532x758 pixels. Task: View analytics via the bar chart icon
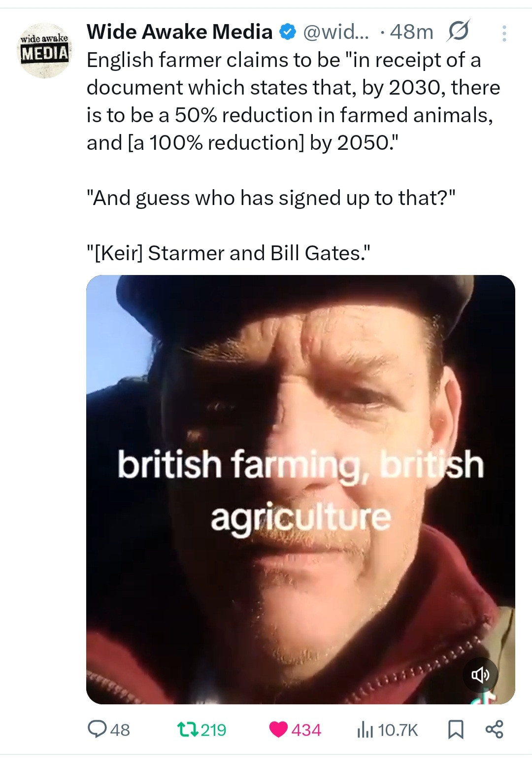[364, 729]
